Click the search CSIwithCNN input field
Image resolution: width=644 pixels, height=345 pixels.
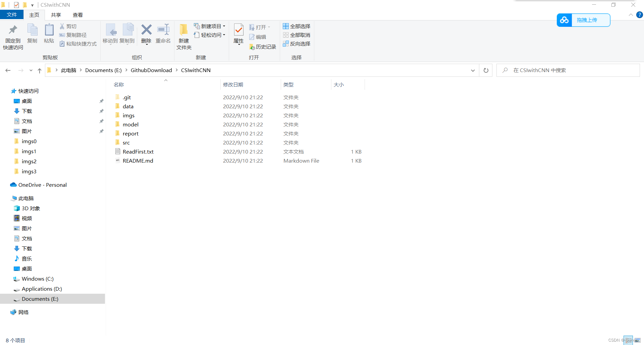[568, 70]
